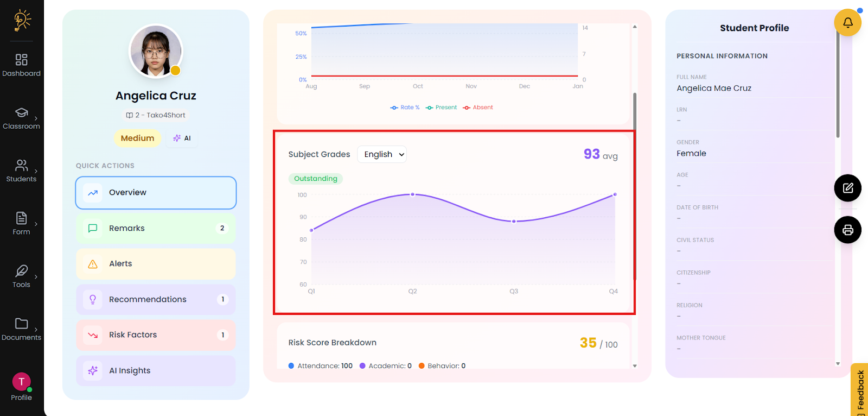Open the Risk Factors section

point(156,335)
